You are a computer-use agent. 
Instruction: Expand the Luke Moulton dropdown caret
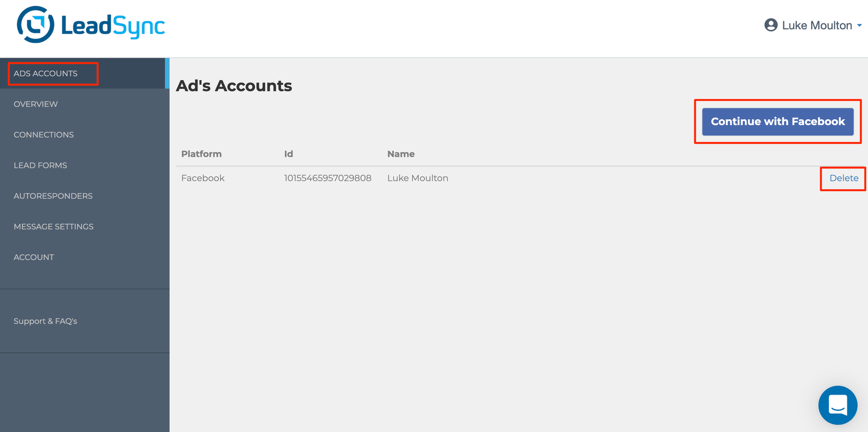[859, 25]
